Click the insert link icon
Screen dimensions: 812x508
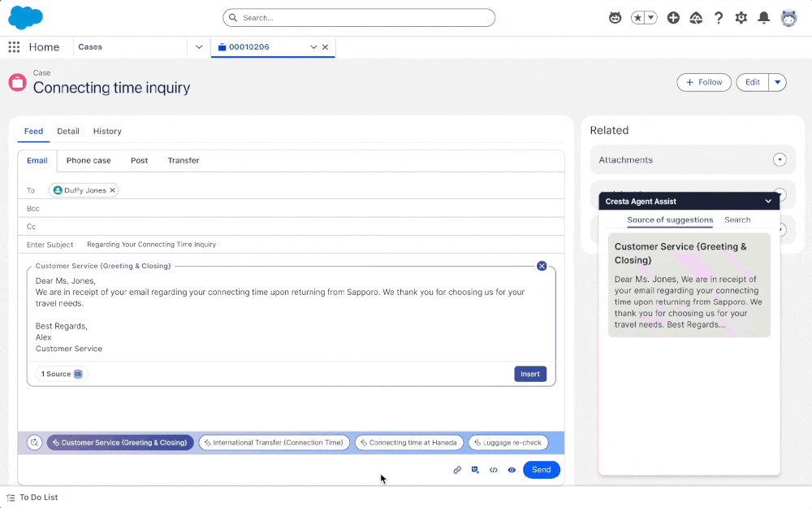(457, 470)
